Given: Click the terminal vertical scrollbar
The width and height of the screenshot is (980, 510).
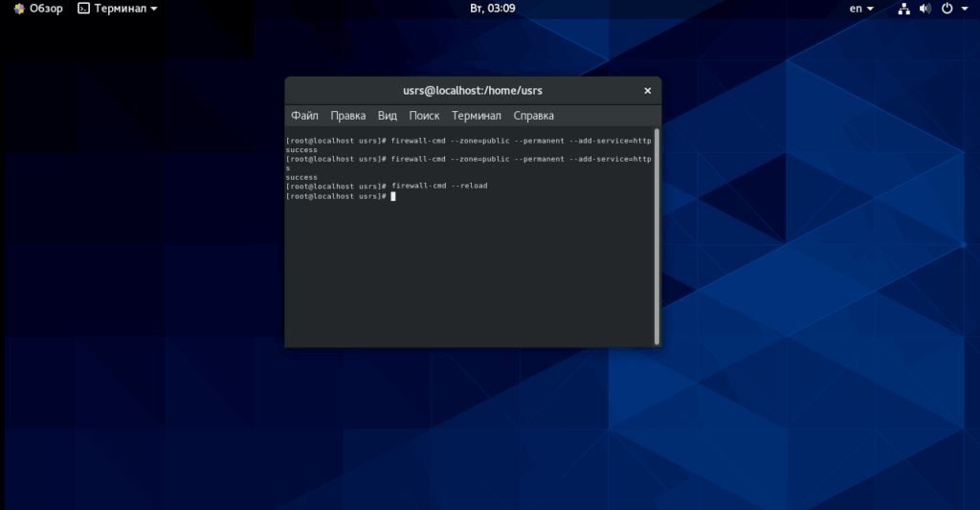Looking at the screenshot, I should (x=657, y=236).
